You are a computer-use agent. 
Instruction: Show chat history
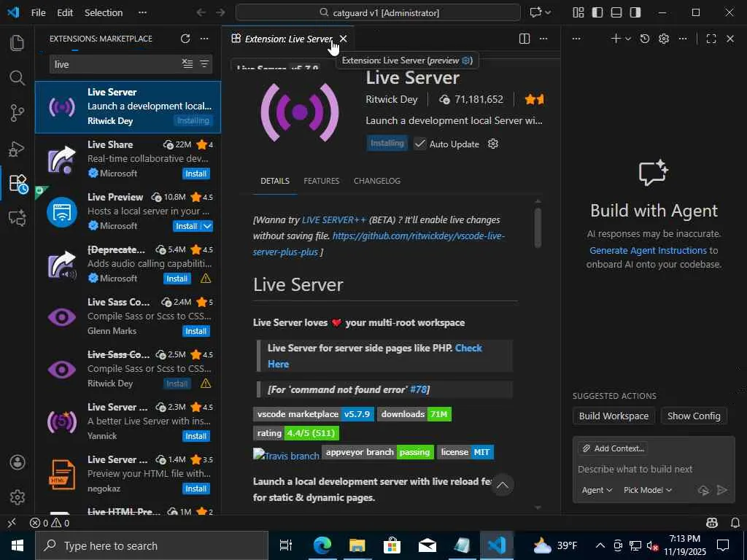pos(645,39)
